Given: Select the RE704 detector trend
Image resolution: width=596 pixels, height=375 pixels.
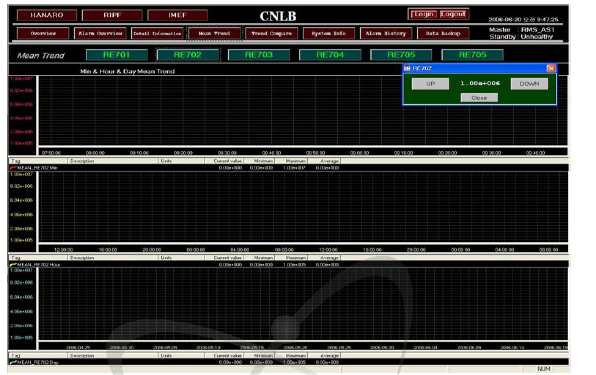Looking at the screenshot, I should tap(330, 55).
